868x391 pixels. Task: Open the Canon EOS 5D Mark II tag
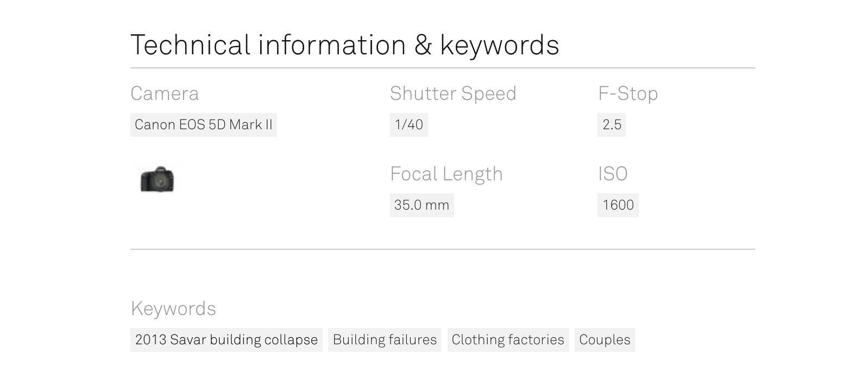click(204, 125)
